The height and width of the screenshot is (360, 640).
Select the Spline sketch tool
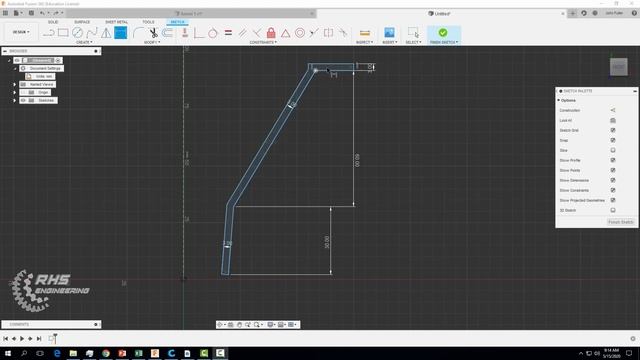pyautogui.click(x=92, y=33)
